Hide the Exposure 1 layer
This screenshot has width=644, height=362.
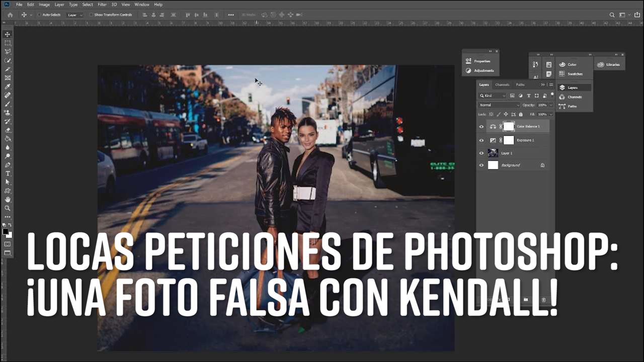click(481, 140)
